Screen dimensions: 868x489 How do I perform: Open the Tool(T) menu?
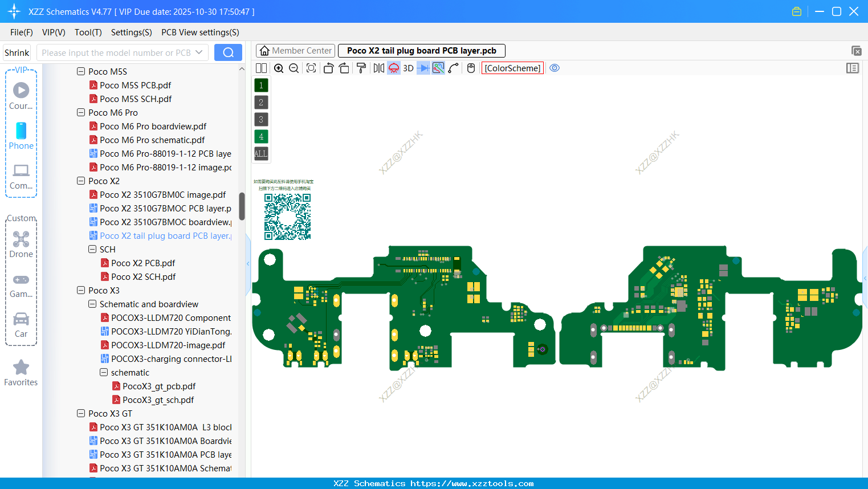(88, 32)
